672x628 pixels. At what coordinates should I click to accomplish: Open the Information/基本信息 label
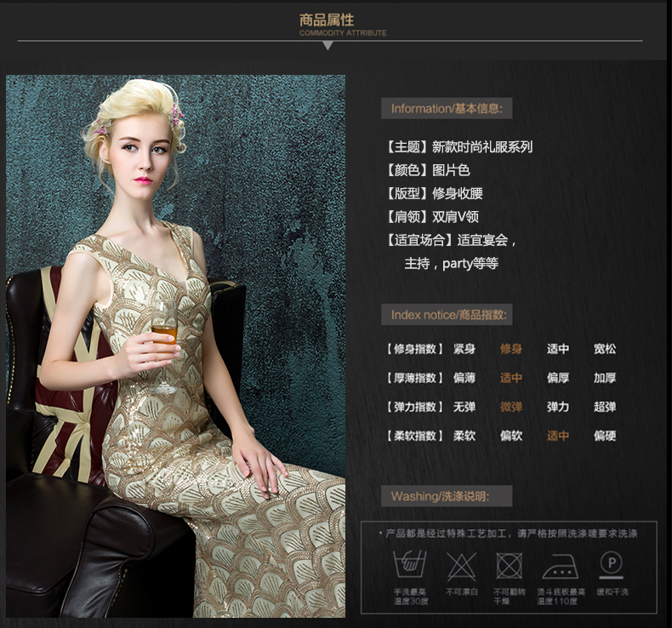click(x=447, y=108)
